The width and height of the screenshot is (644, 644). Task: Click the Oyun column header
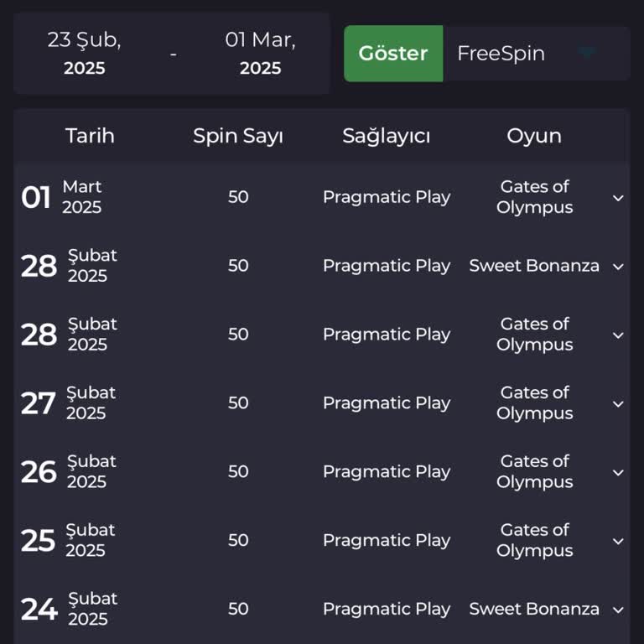(x=534, y=136)
